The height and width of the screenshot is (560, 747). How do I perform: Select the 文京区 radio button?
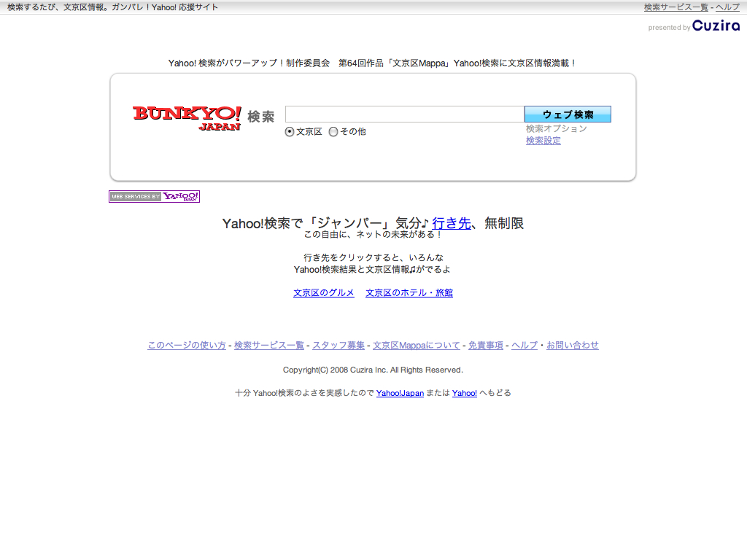coord(290,132)
